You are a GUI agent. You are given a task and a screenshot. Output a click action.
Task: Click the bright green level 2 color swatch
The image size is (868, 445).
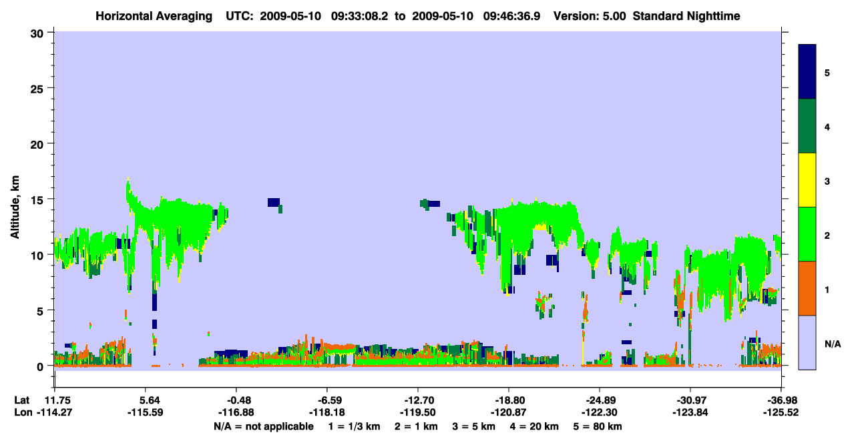807,234
